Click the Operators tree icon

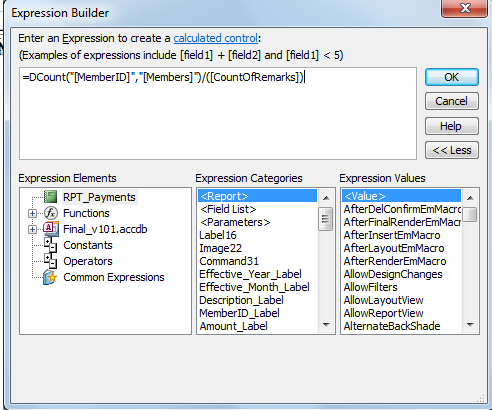pos(50,261)
